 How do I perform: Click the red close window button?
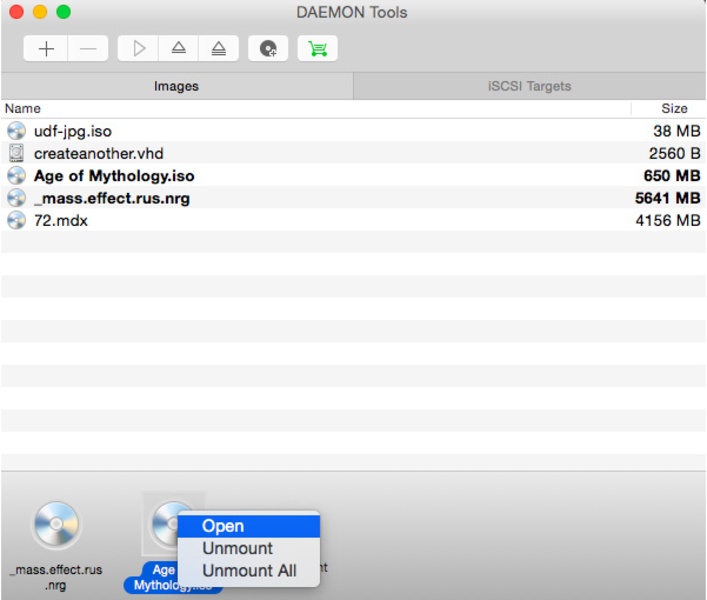point(17,12)
